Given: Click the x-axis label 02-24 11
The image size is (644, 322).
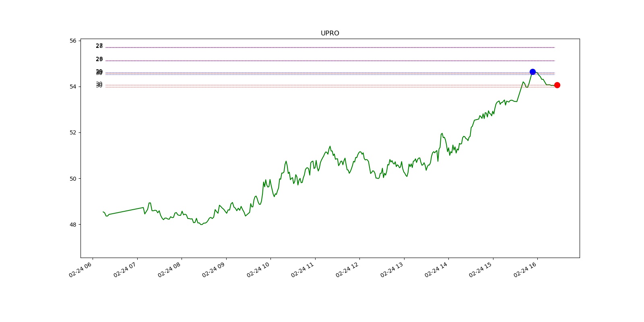Looking at the screenshot, I should pyautogui.click(x=303, y=269).
